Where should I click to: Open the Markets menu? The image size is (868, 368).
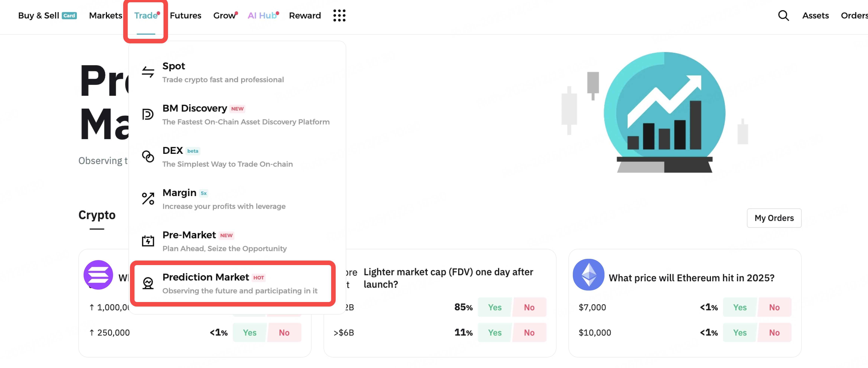[x=105, y=15]
